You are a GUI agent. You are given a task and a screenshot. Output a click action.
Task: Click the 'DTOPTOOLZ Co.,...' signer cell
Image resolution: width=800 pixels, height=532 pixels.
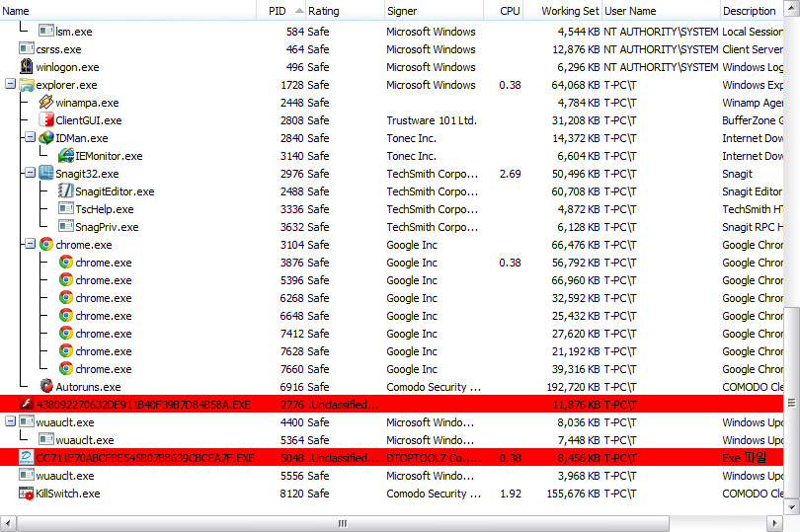click(434, 458)
